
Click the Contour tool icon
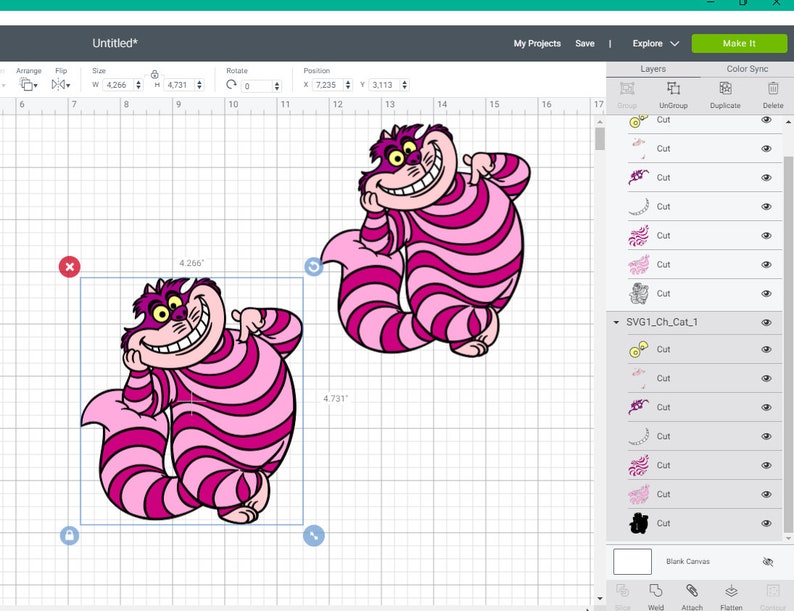(x=773, y=591)
